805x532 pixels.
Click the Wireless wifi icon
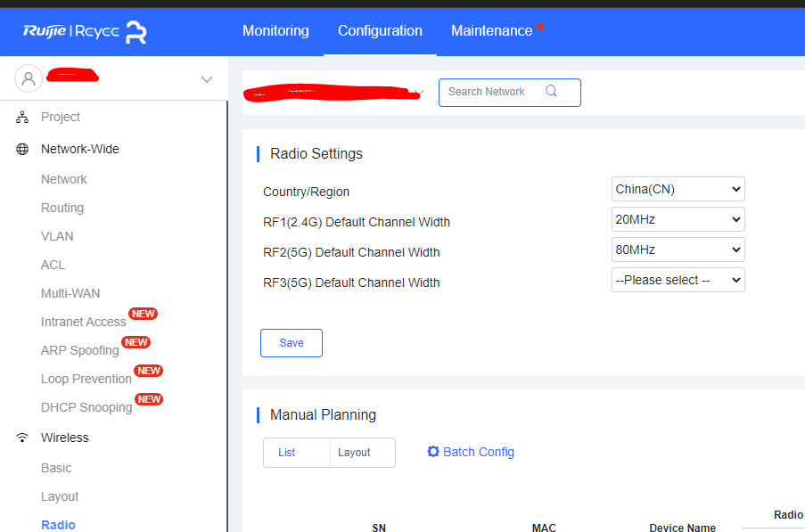pos(22,438)
